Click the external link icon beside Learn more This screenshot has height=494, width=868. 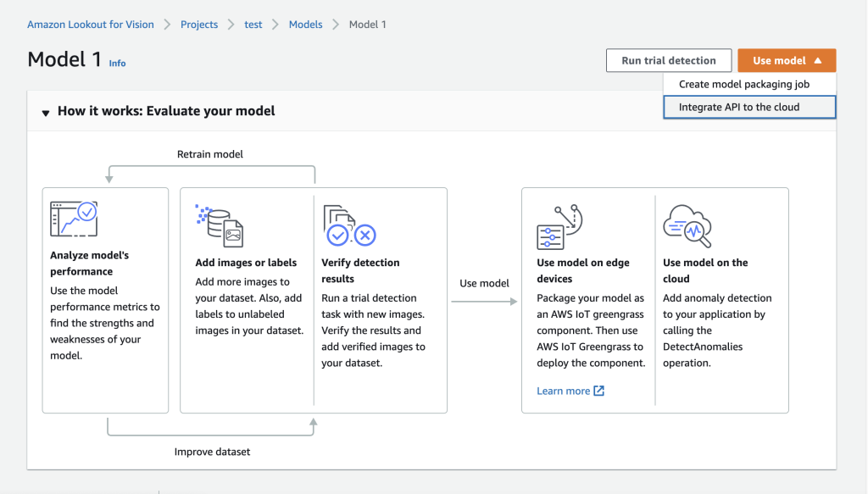click(x=599, y=391)
